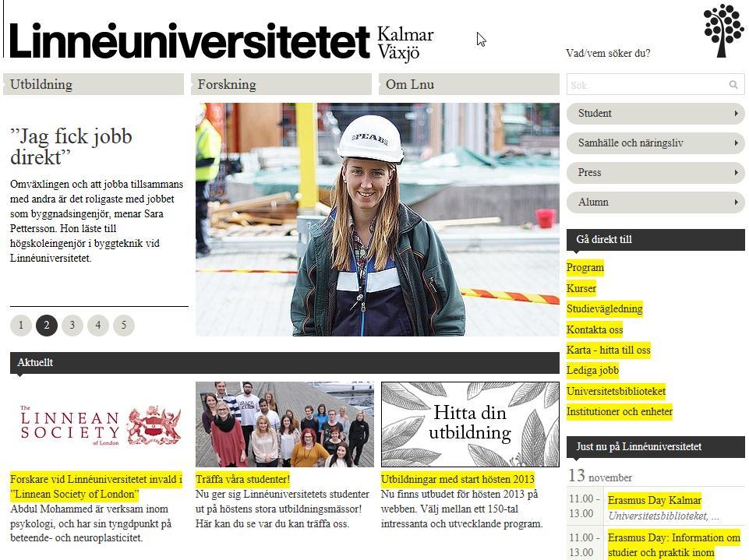
Task: Open Institutioner och enheter link
Action: click(x=620, y=411)
